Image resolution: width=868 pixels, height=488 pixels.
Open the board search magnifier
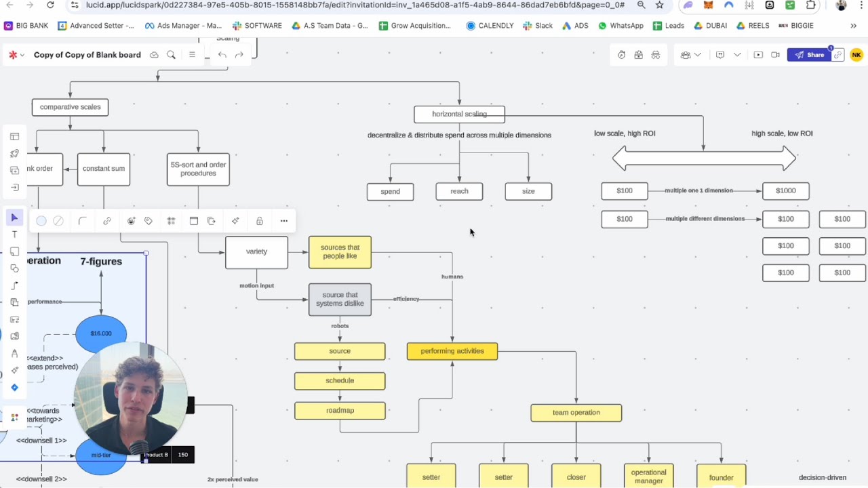(x=171, y=55)
